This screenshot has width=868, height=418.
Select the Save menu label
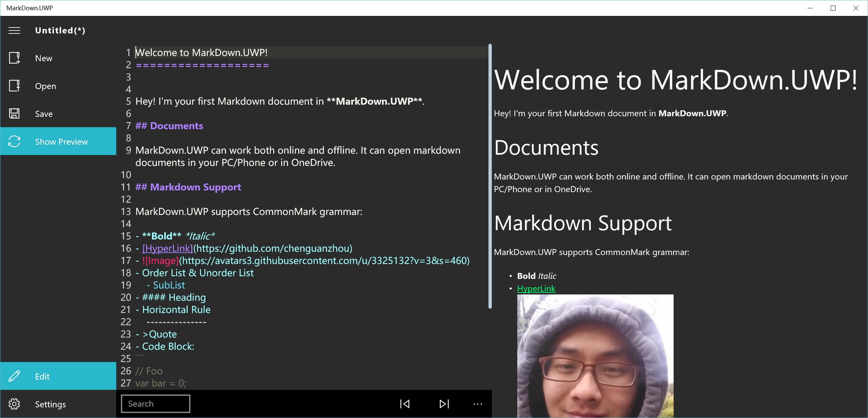tap(44, 114)
